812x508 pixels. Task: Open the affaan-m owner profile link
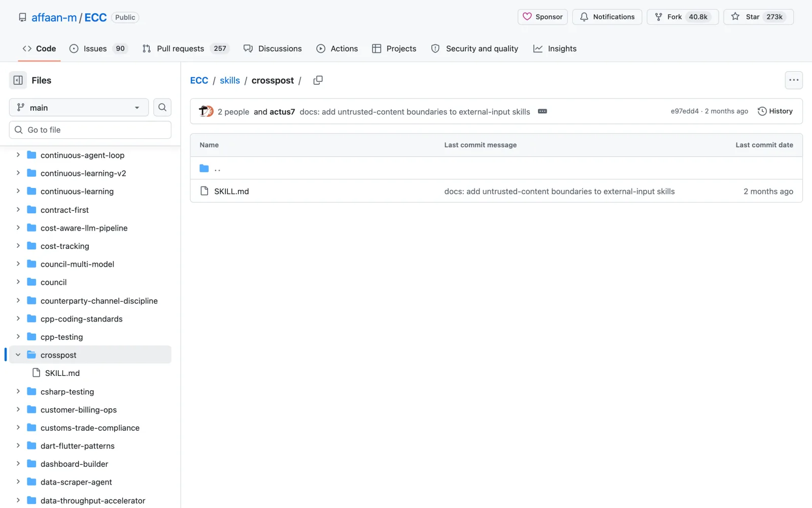[54, 17]
